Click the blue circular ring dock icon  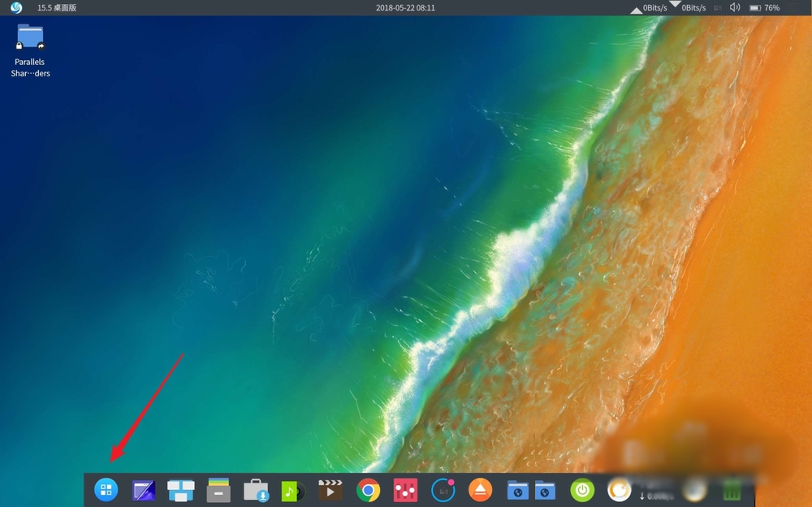443,490
